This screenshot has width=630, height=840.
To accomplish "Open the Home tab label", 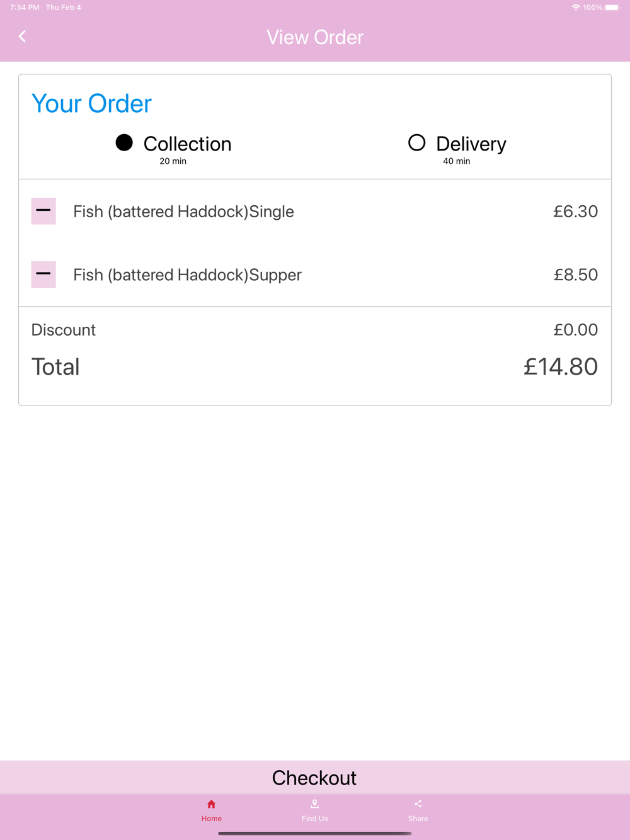I will pos(212,819).
